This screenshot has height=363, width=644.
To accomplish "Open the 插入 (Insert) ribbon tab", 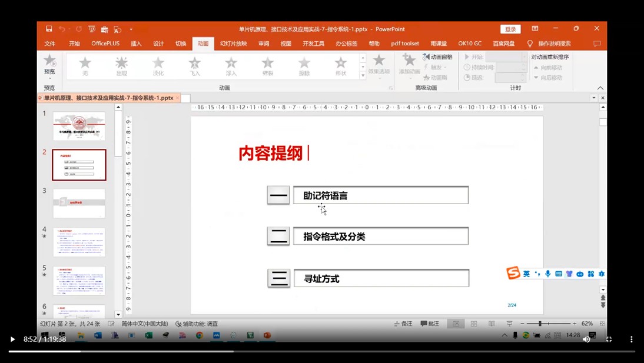I will coord(136,44).
